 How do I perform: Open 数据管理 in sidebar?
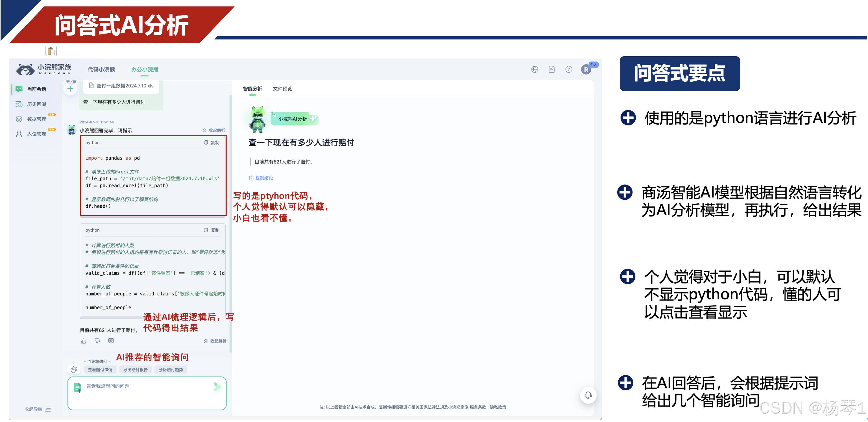[31, 119]
